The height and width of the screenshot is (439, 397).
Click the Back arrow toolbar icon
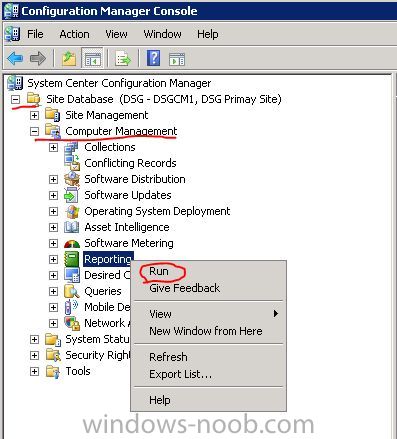15,59
